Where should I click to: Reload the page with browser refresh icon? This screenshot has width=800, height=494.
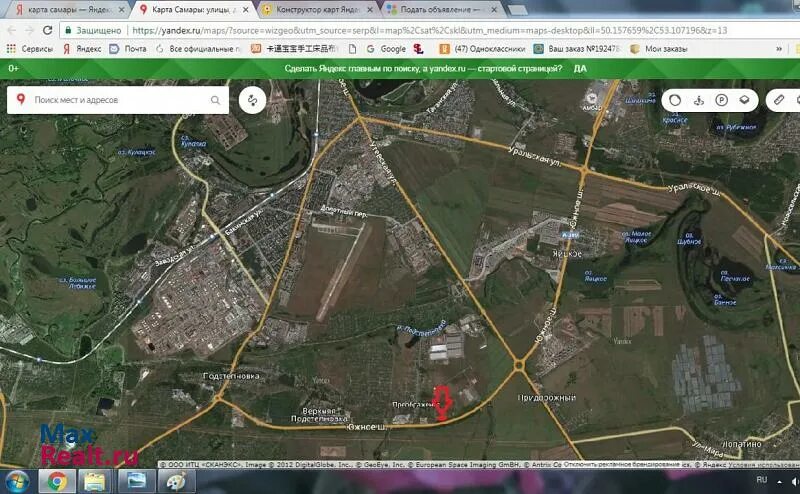[x=47, y=30]
